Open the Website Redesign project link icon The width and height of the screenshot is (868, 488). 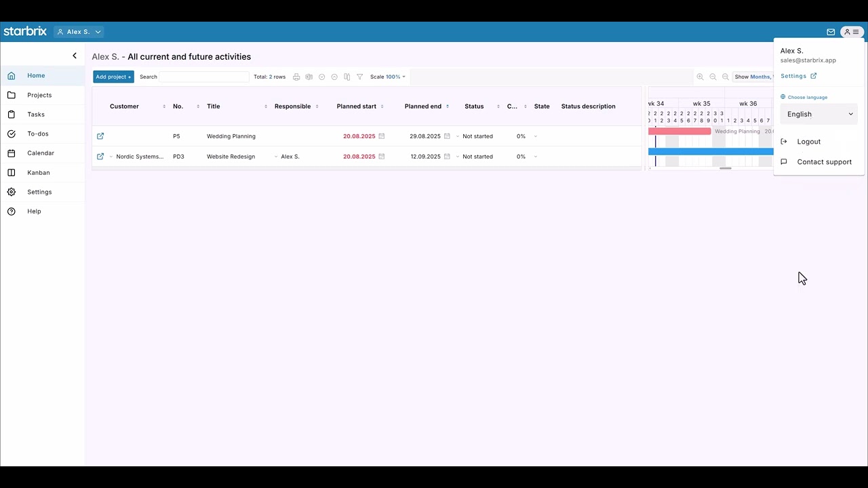[100, 157]
